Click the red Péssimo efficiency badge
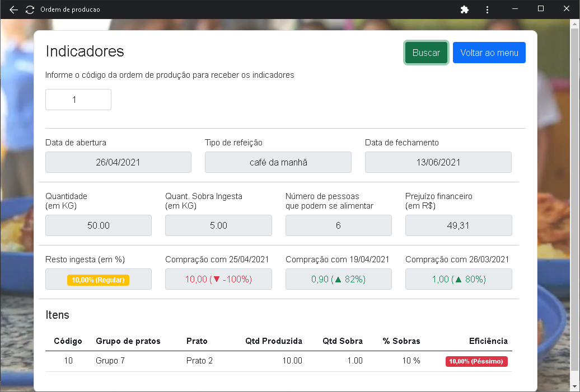Screen dimensions: 580x392 [x=476, y=361]
